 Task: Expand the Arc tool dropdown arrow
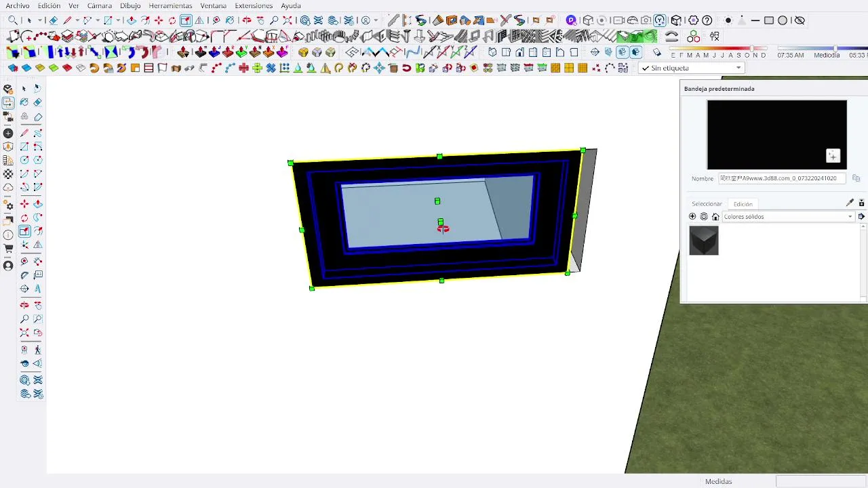pos(98,20)
